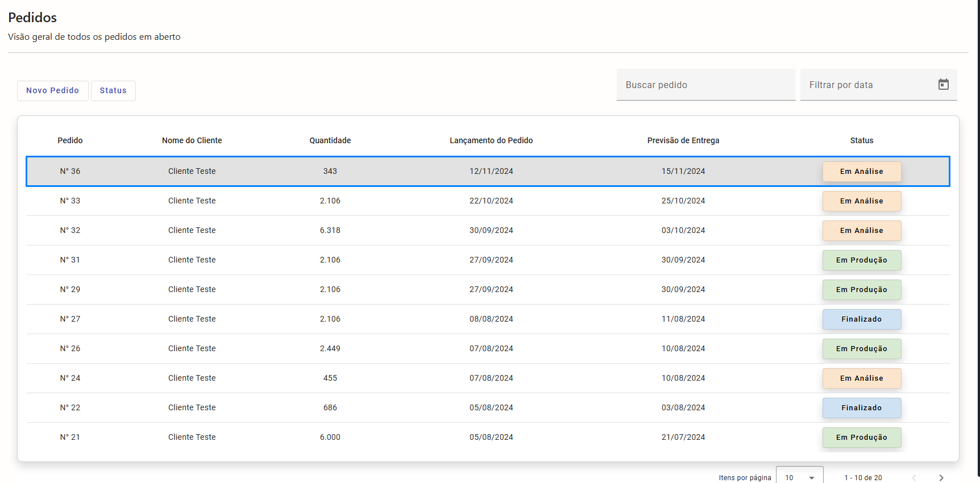Viewport: 980px width, 483px height.
Task: Open the calendar date picker icon
Action: tap(943, 85)
